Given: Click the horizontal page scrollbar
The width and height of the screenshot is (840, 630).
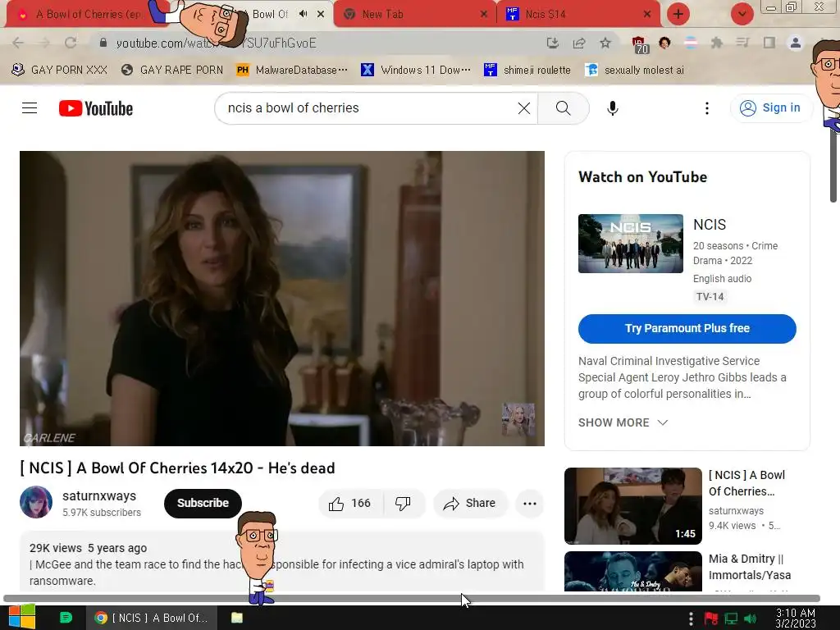Looking at the screenshot, I should pos(412,598).
